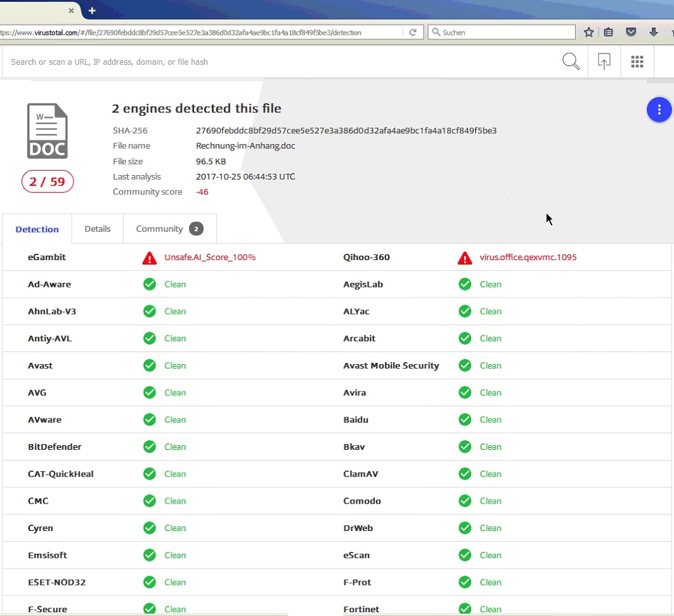Click the Pocket save icon
This screenshot has height=616, width=674.
coord(631,32)
